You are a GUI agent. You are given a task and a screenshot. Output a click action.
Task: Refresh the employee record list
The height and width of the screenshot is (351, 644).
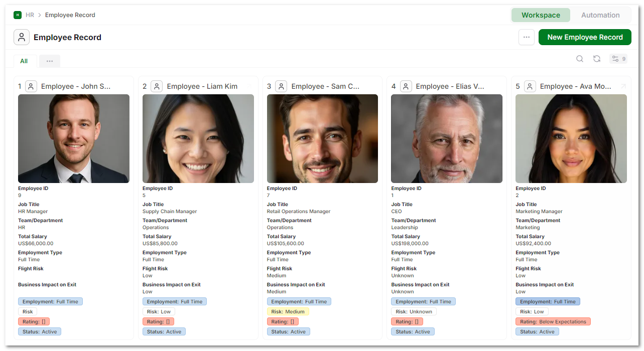(597, 59)
